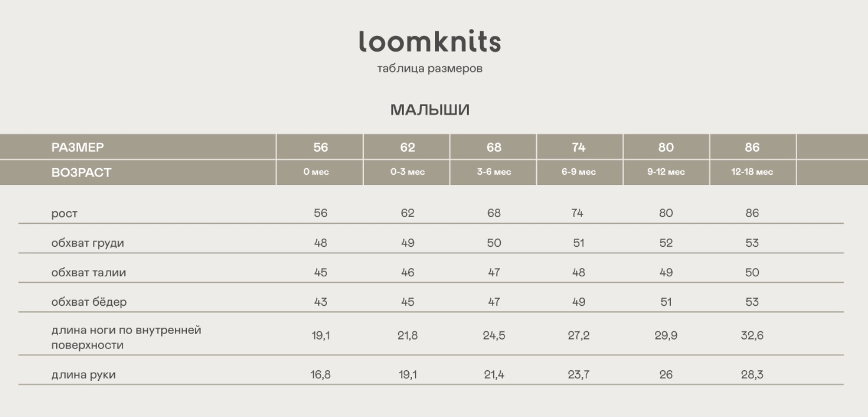Click the '12-18 мес' age cell
The image size is (868, 417).
752,172
